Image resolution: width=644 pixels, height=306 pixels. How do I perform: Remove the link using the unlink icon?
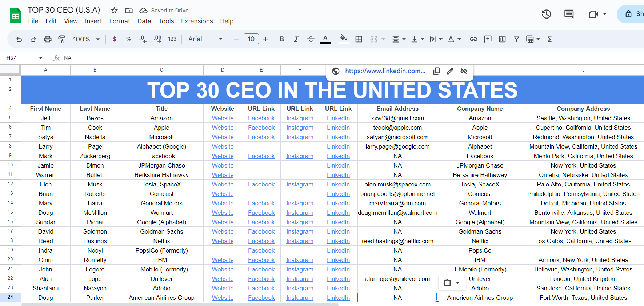[x=464, y=71]
